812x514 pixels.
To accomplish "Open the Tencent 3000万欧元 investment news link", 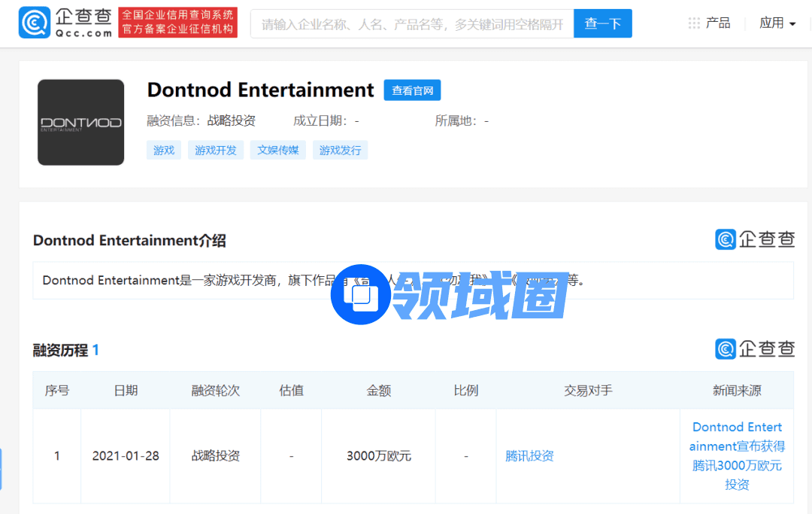I will coord(737,456).
